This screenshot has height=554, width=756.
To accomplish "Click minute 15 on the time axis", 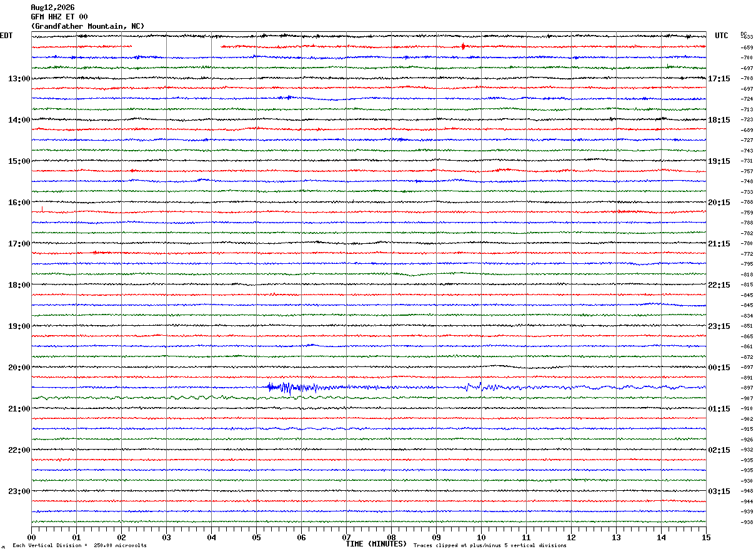I will (x=706, y=537).
